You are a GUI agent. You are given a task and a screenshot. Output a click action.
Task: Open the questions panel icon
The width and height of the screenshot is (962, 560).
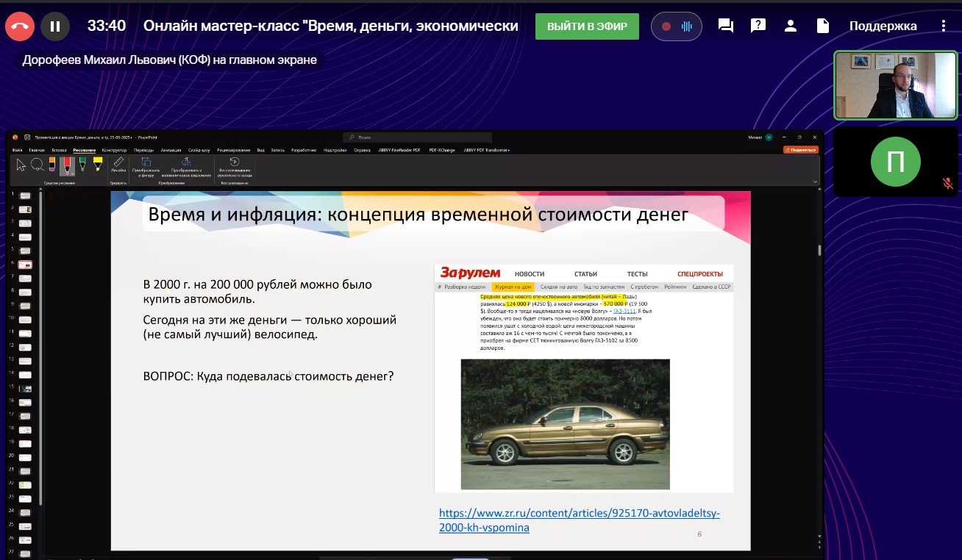click(758, 26)
